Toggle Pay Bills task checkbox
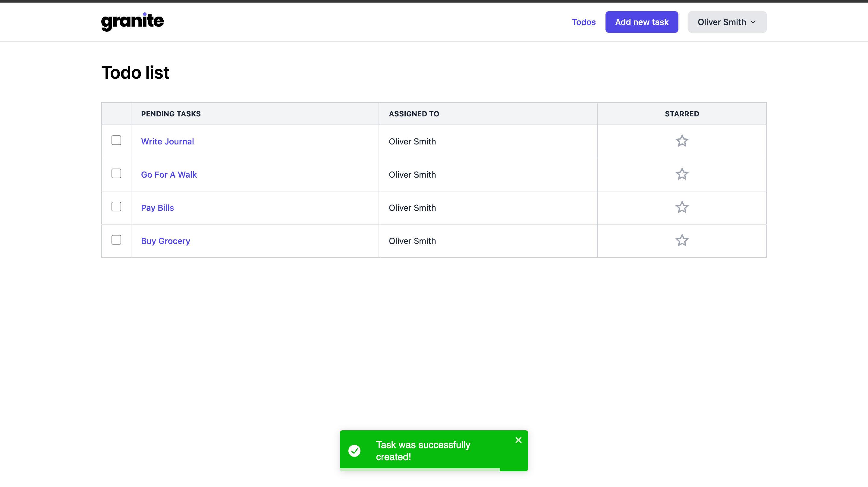The image size is (868, 487). click(116, 207)
